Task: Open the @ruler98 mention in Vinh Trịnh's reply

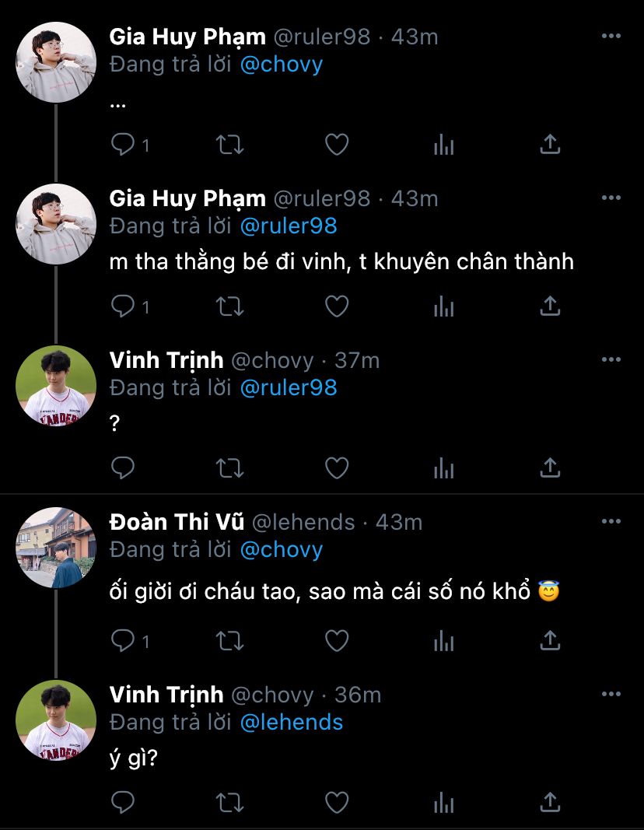Action: click(289, 387)
